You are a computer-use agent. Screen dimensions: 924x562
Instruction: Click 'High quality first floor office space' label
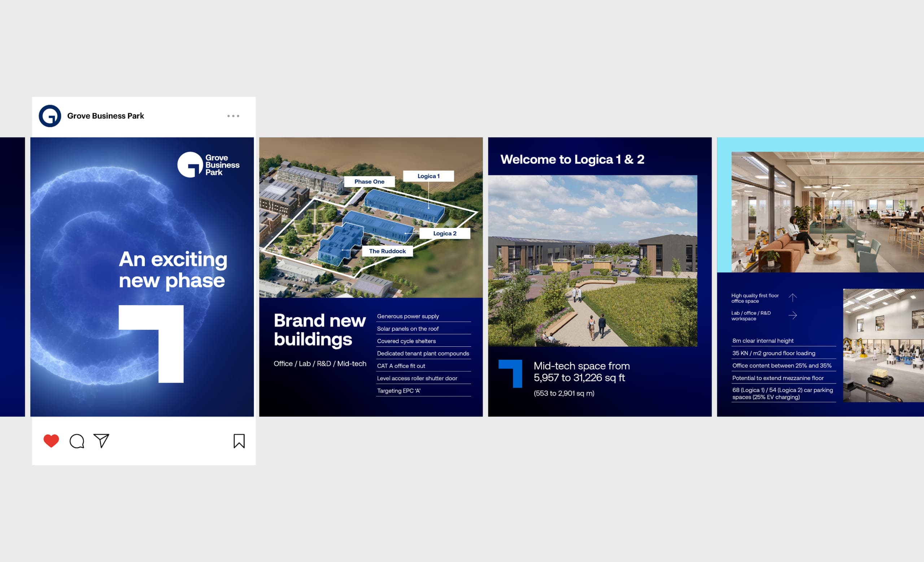tap(755, 298)
